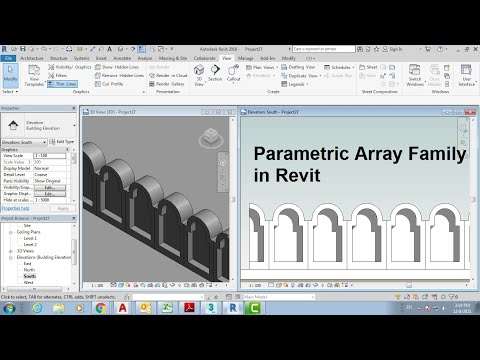This screenshot has height=360, width=480.
Task: Click Save icon in quick access toolbar
Action: 23,49
